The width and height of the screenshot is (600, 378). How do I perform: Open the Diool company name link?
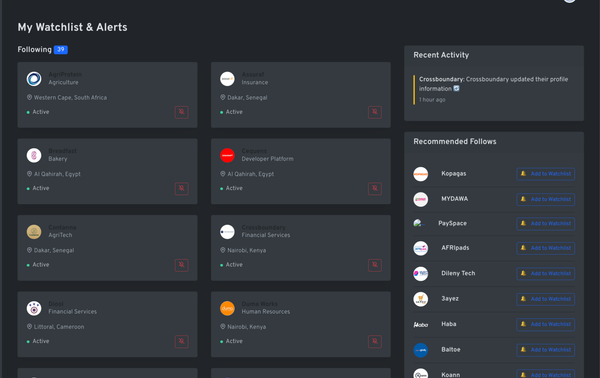(56, 304)
